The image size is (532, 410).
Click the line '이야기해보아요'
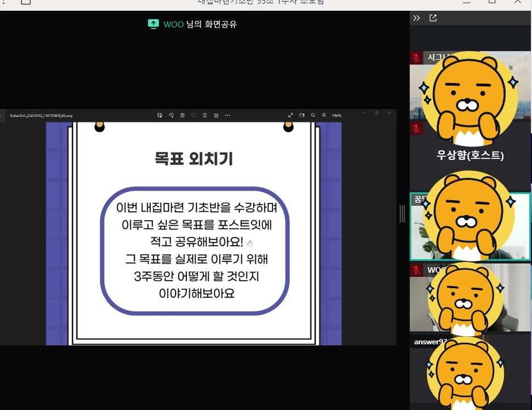coord(197,293)
